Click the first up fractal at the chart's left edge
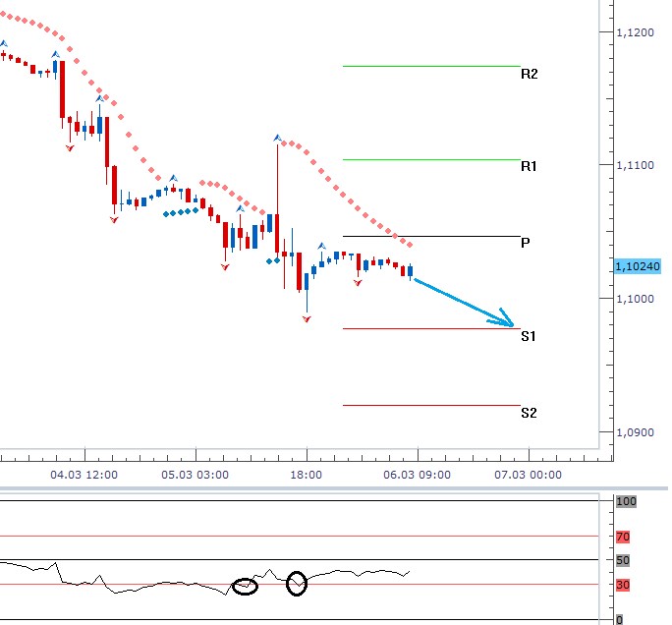 pos(3,44)
